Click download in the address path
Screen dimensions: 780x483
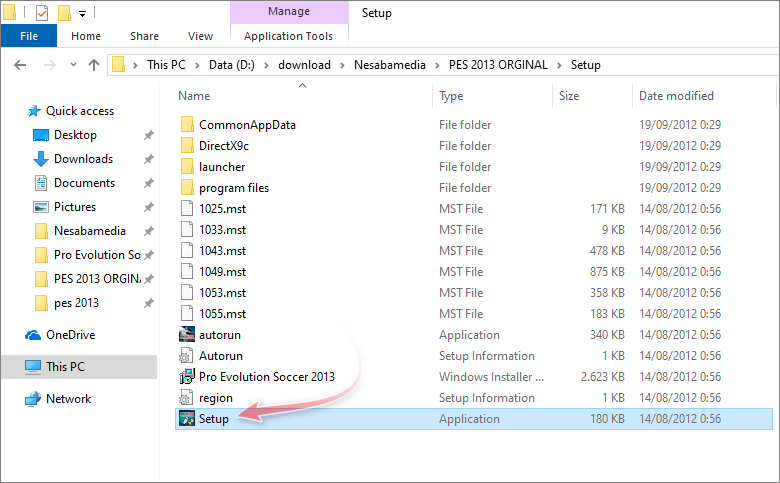(x=304, y=65)
